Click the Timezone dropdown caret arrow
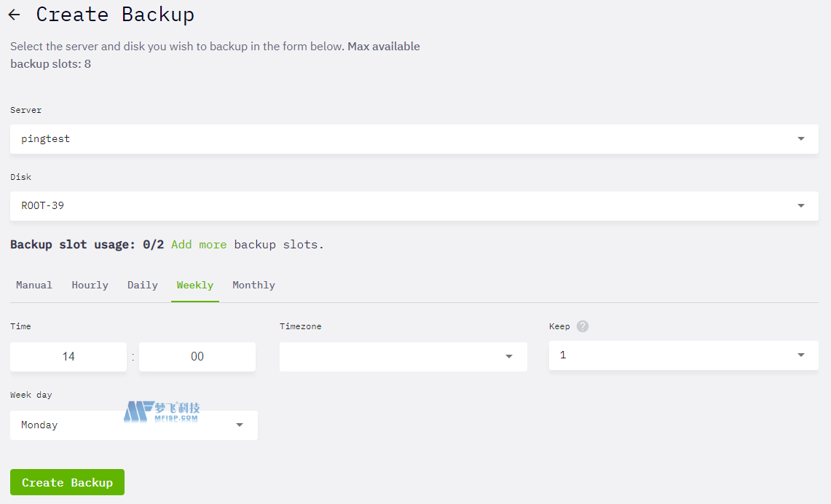 pos(509,357)
